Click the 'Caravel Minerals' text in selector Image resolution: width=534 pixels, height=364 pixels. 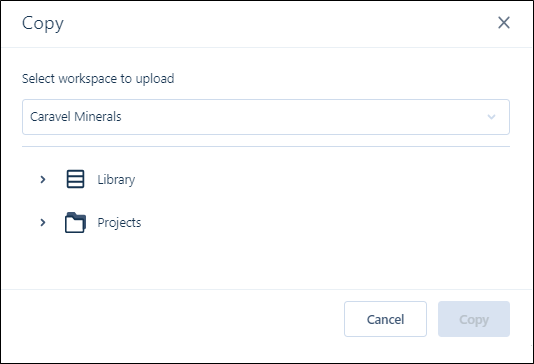(76, 117)
